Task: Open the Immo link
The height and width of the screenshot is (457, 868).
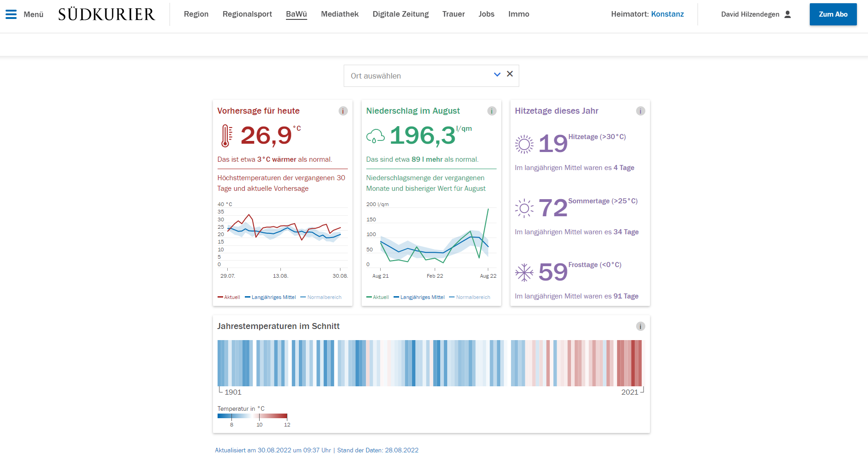Action: tap(519, 14)
